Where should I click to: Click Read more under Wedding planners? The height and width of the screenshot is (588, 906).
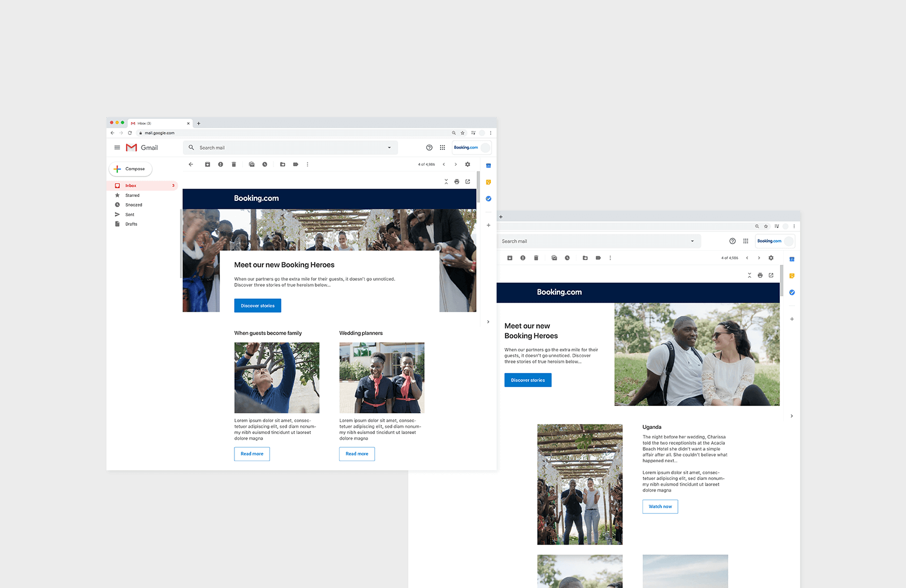(x=357, y=454)
